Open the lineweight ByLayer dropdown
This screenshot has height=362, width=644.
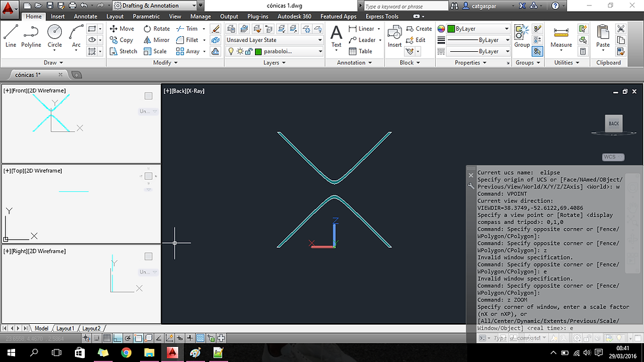point(478,40)
